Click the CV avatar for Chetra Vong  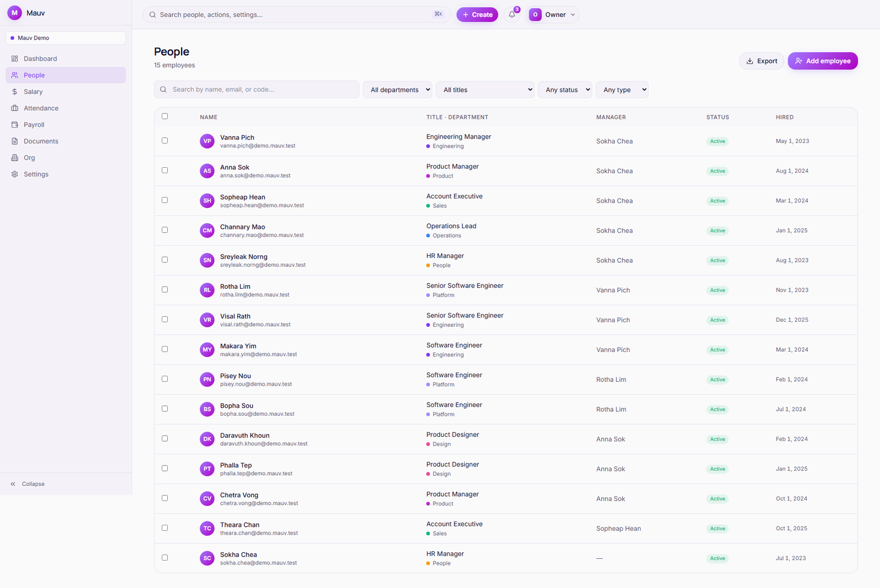(207, 499)
